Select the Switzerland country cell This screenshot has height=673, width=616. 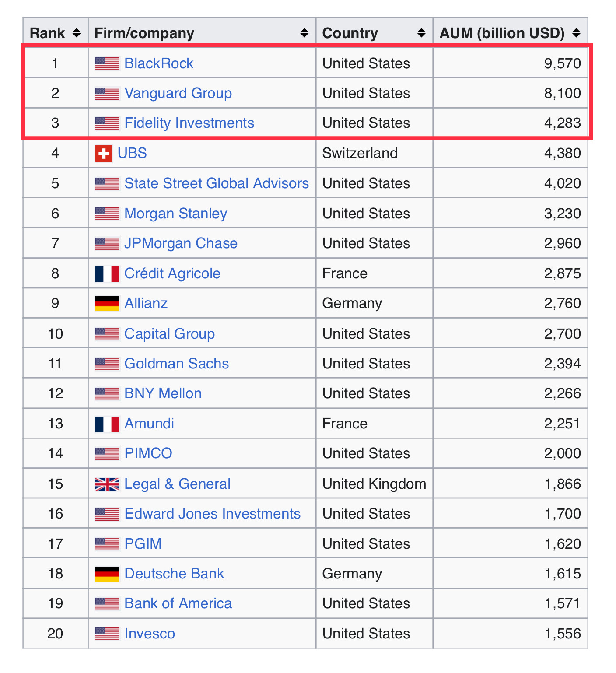coord(374,153)
